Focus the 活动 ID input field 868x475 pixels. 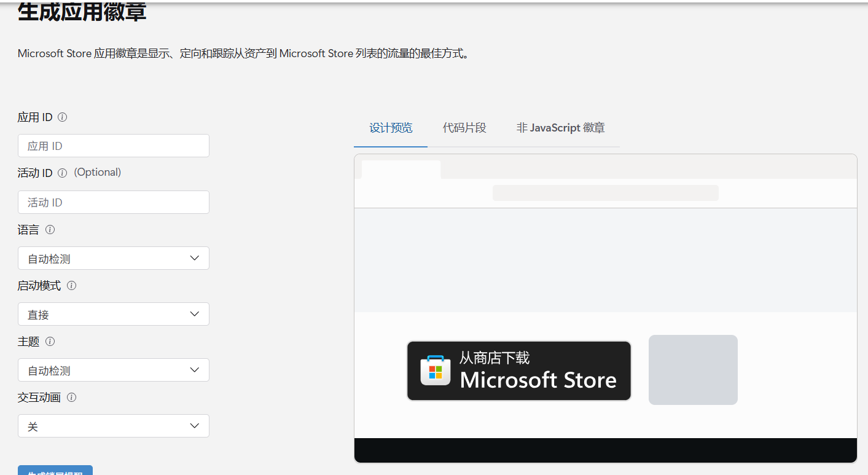[x=114, y=202]
